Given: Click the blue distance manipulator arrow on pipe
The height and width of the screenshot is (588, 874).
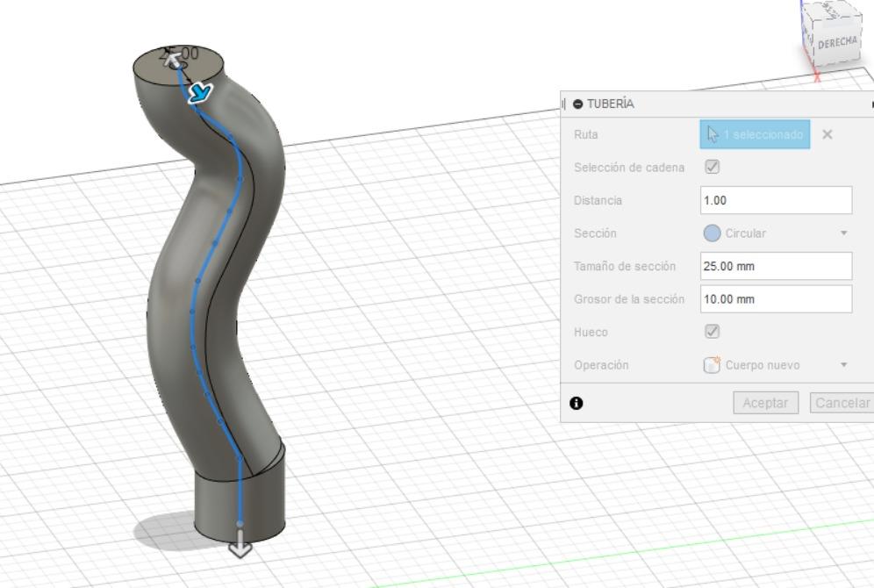Looking at the screenshot, I should click(201, 92).
